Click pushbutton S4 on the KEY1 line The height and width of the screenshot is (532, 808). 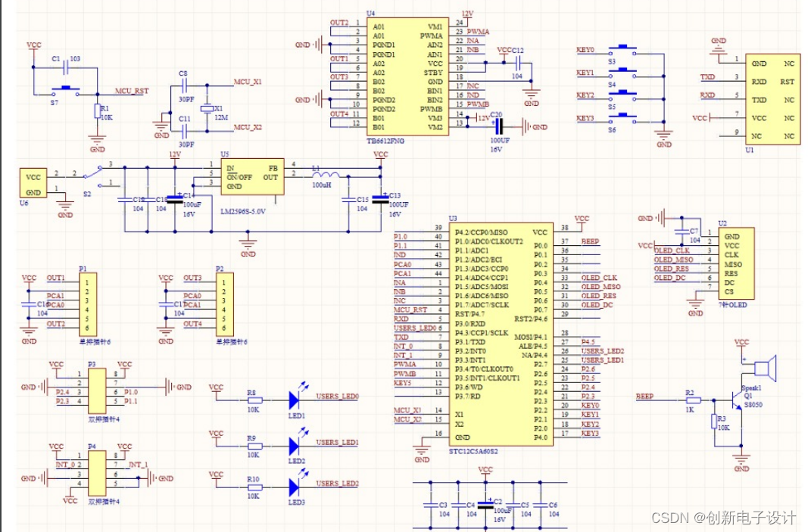pos(622,73)
